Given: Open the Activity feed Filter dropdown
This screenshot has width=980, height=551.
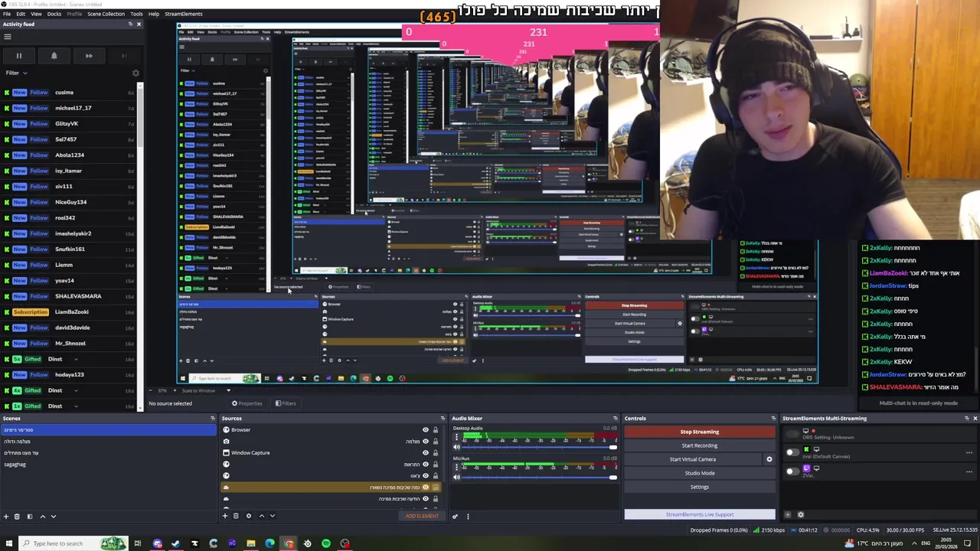Looking at the screenshot, I should pos(17,73).
